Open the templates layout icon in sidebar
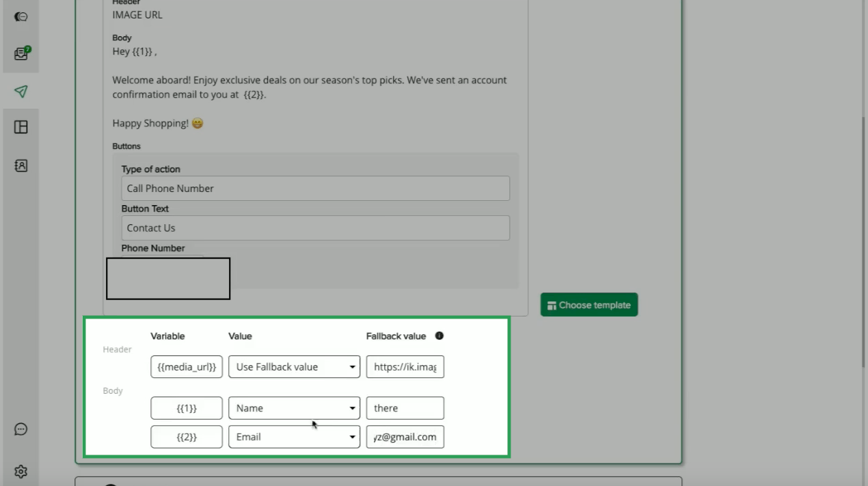The image size is (868, 486). pyautogui.click(x=21, y=127)
